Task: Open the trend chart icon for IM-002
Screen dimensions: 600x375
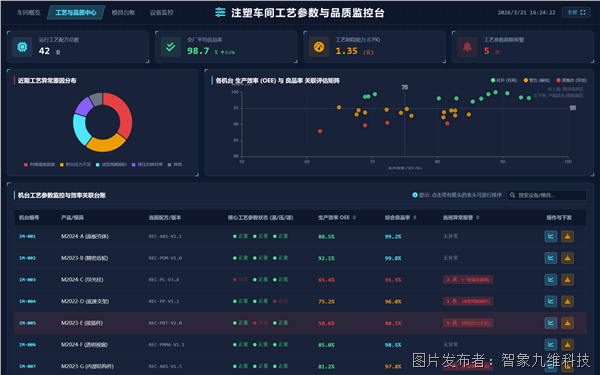Action: click(x=551, y=258)
